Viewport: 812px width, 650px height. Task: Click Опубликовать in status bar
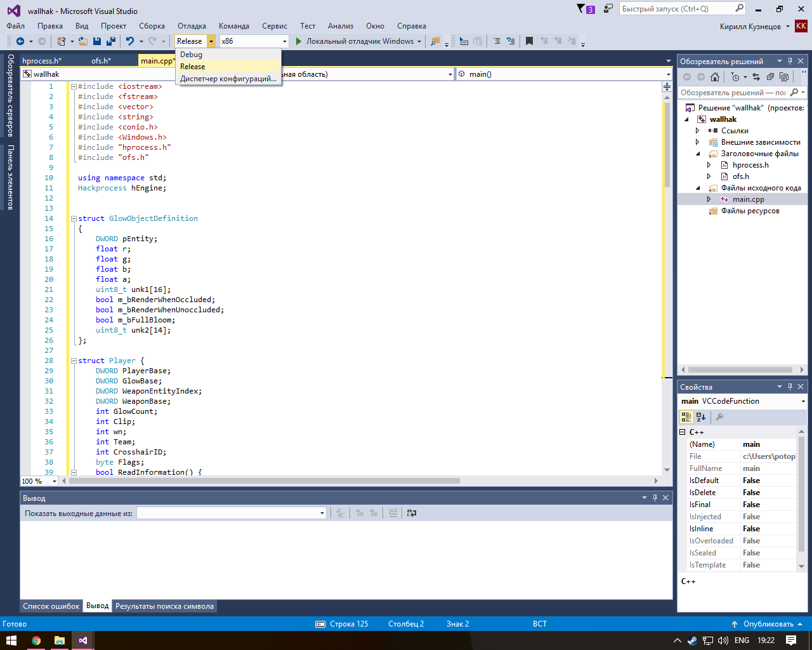tap(768, 624)
